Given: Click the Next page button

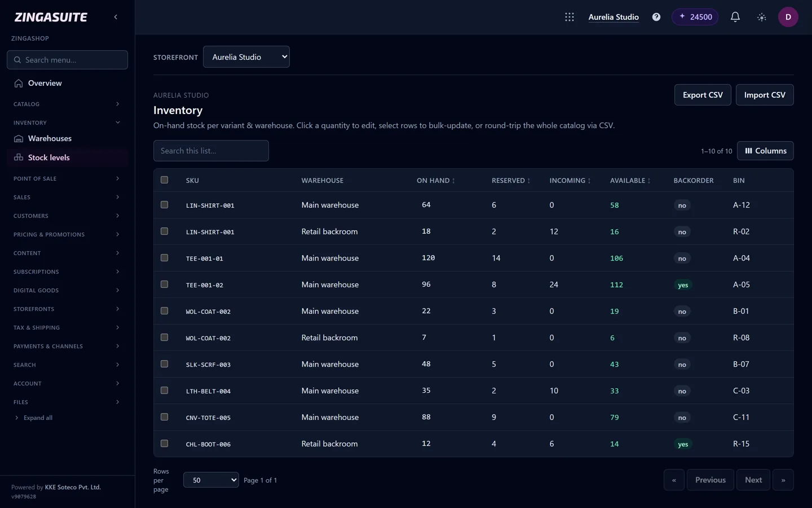Looking at the screenshot, I should 753,480.
